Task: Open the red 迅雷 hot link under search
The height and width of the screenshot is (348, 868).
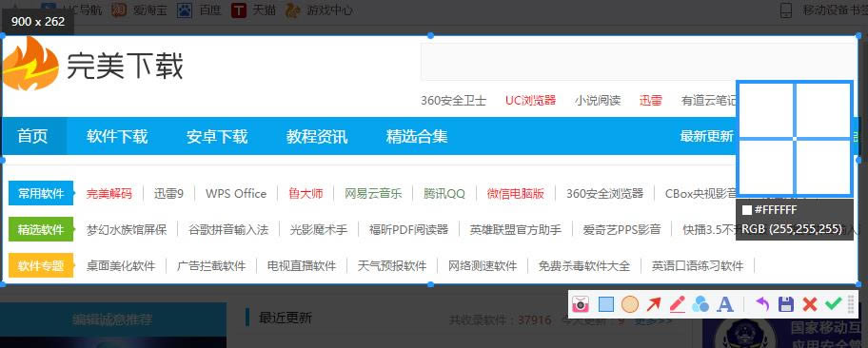Action: pos(650,101)
